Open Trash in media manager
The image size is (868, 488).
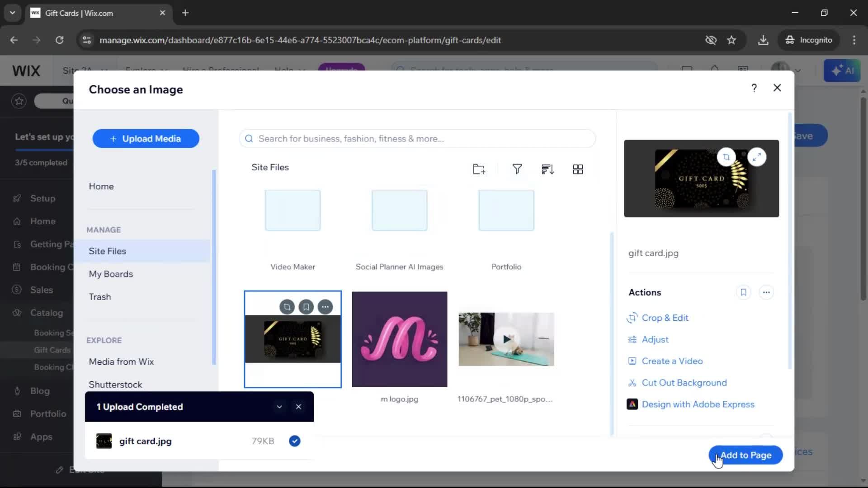(x=100, y=297)
